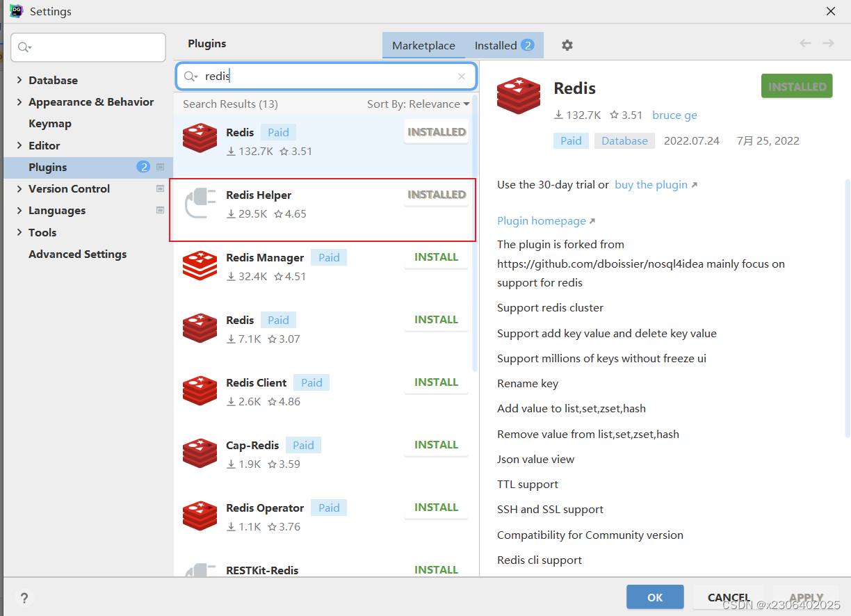Click the INSTALLED label on the first Redis row
The image size is (851, 616).
click(436, 132)
